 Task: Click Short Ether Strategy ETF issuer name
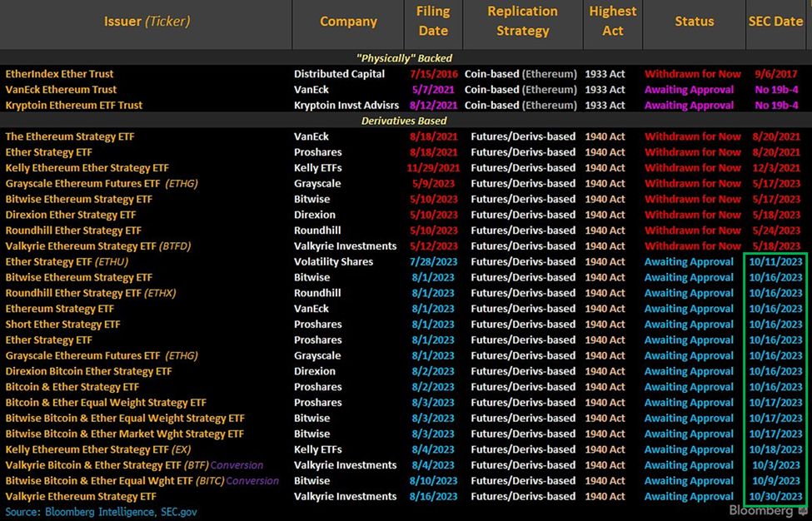tap(62, 325)
